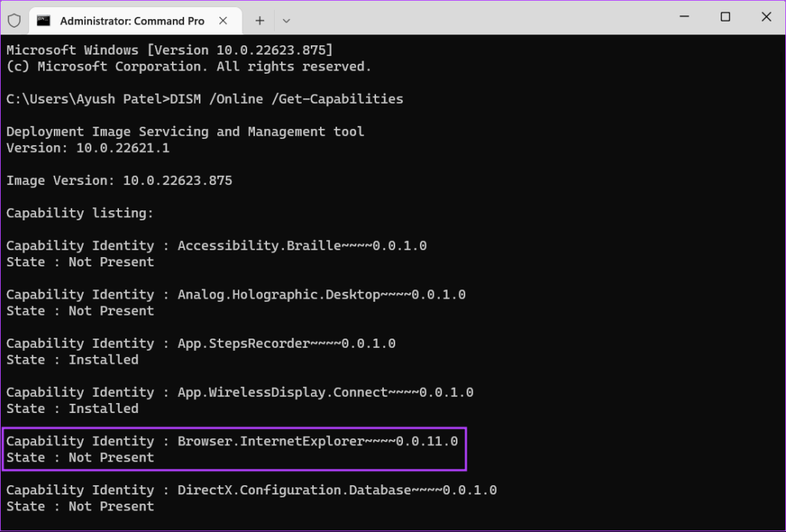This screenshot has width=786, height=532.
Task: Click the Command Prompt icon on the tab
Action: (x=44, y=21)
